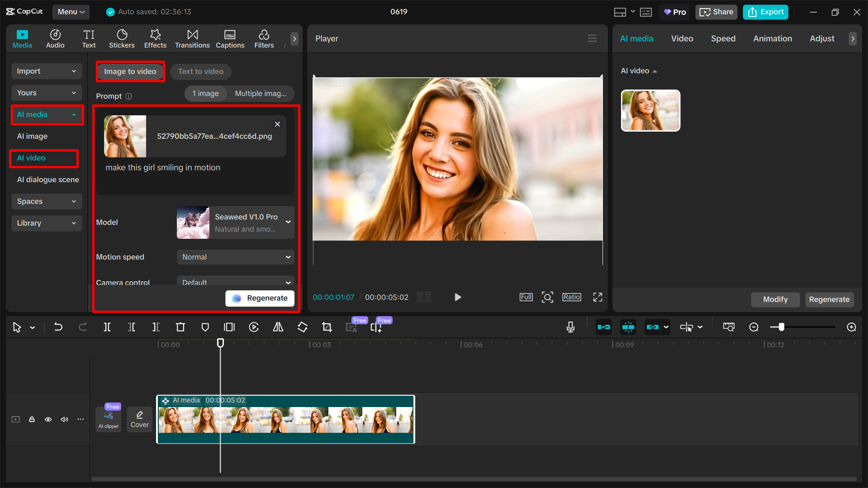Image resolution: width=868 pixels, height=488 pixels.
Task: Click the Share button
Action: [x=716, y=12]
